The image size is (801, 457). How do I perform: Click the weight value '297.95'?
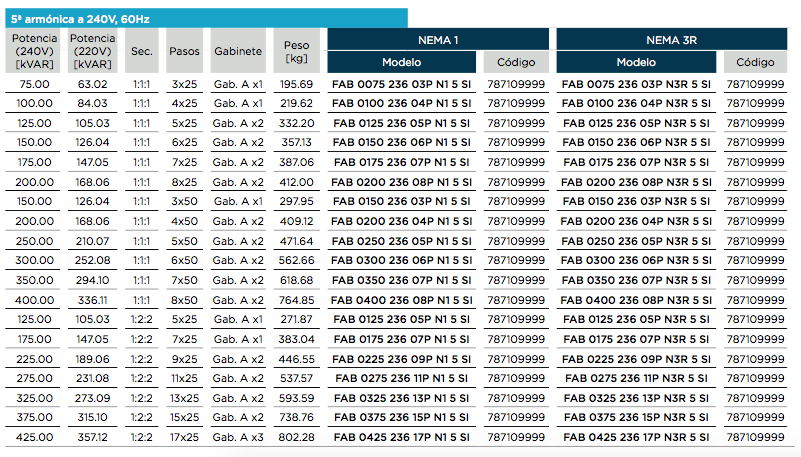(296, 202)
